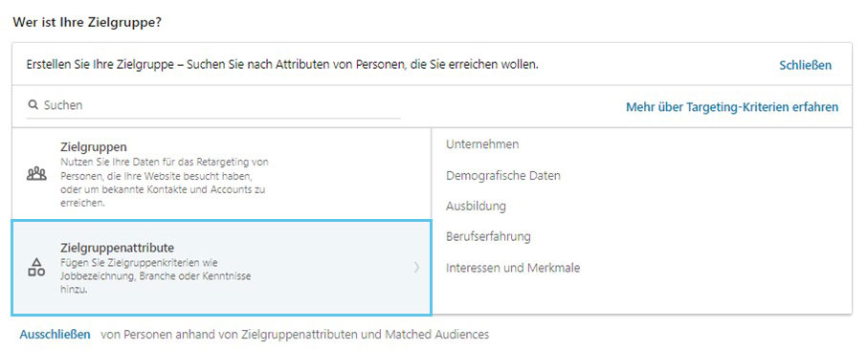The height and width of the screenshot is (350, 868).
Task: Focus the Suchen search field
Action: tap(213, 105)
